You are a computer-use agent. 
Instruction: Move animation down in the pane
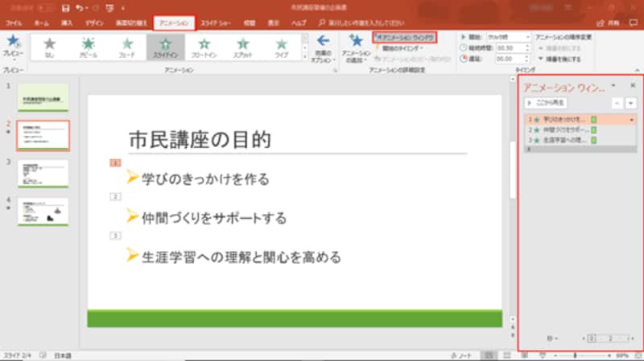point(631,103)
